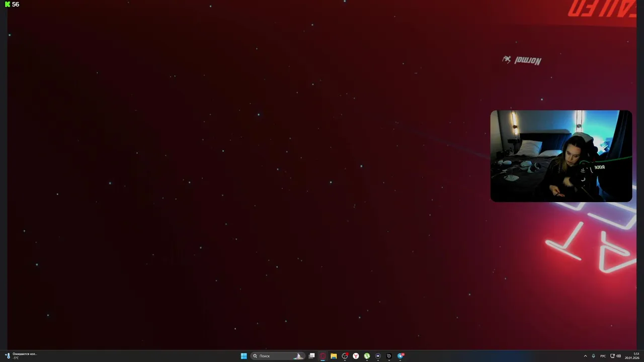The height and width of the screenshot is (362, 644).
Task: Open Telegram from the taskbar
Action: coord(400,356)
